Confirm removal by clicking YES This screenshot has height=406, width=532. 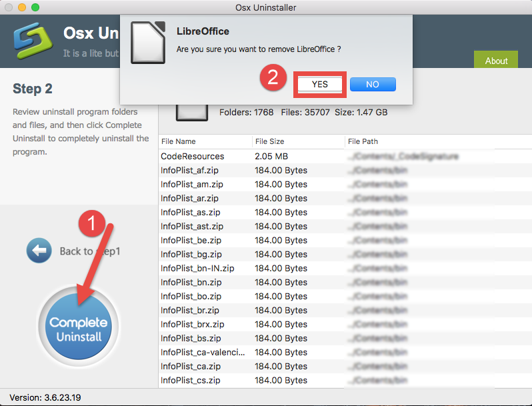tap(319, 85)
